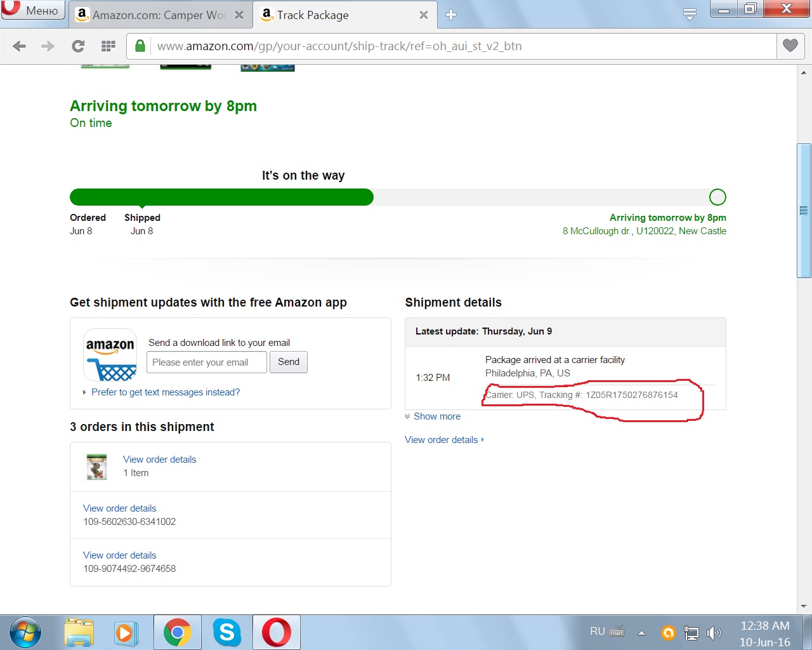The height and width of the screenshot is (650, 812).
Task: Click the scrollbar down arrow
Action: [x=804, y=606]
